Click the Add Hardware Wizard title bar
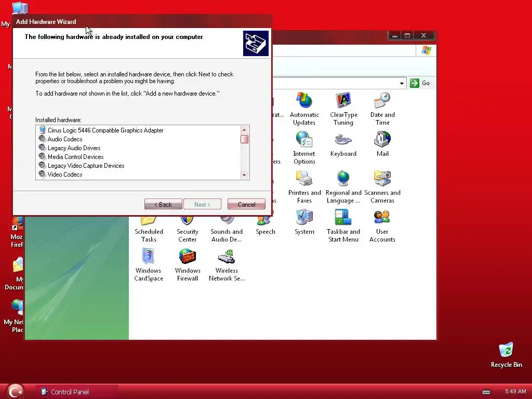The image size is (532, 399). [142, 21]
